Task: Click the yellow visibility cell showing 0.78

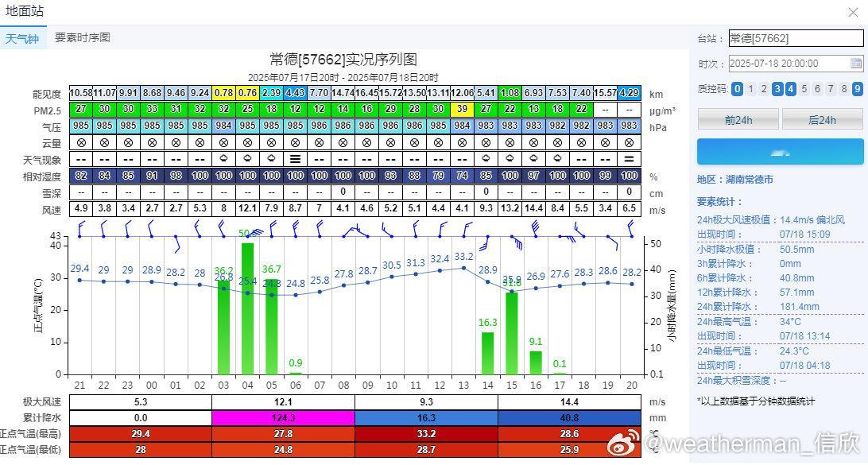Action: point(223,93)
